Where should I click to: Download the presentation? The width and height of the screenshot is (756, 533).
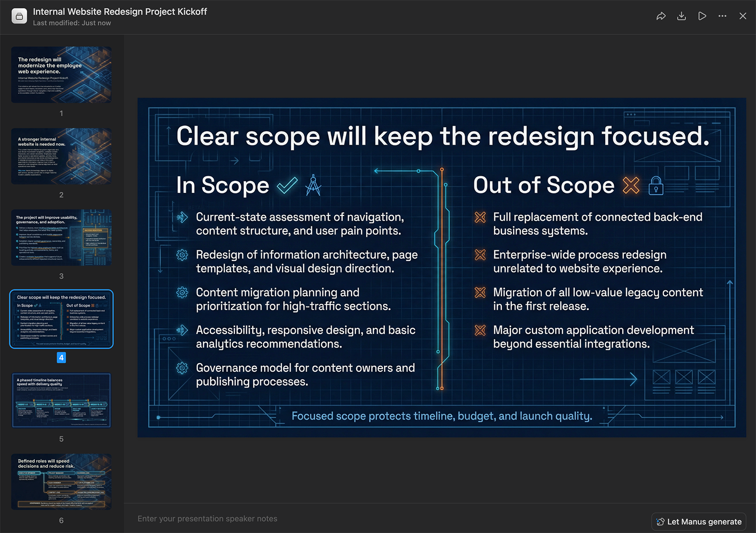coord(681,16)
